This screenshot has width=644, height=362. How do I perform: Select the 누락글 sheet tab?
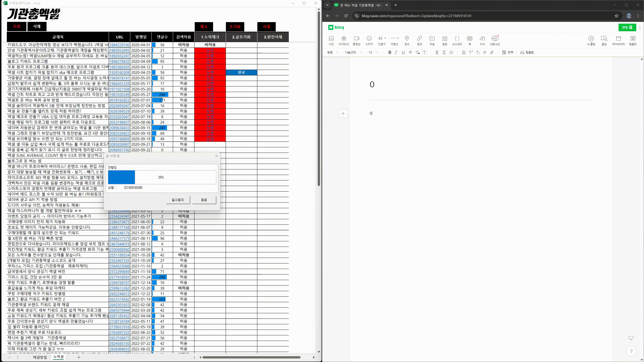[x=58, y=357]
